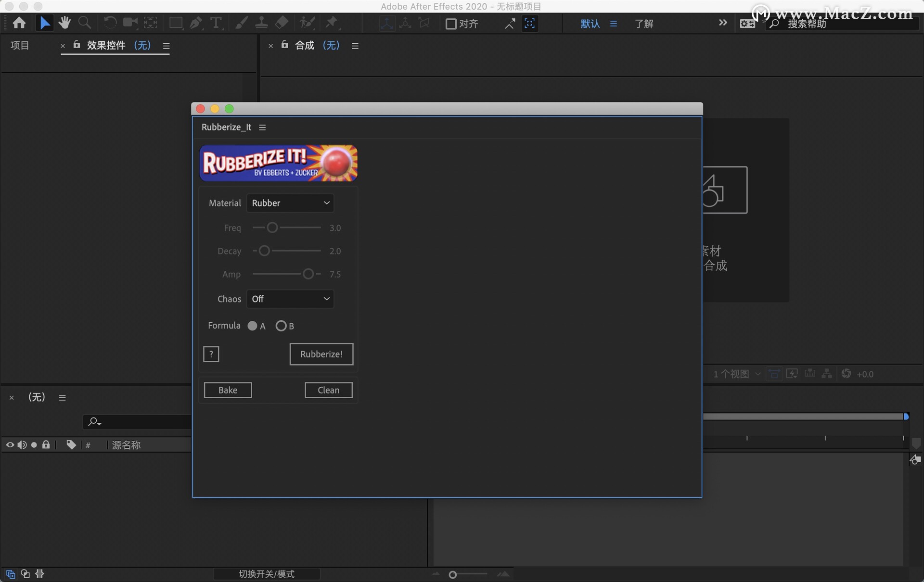Switch to the 项目 panel tab
Viewport: 924px width, 582px height.
(20, 45)
